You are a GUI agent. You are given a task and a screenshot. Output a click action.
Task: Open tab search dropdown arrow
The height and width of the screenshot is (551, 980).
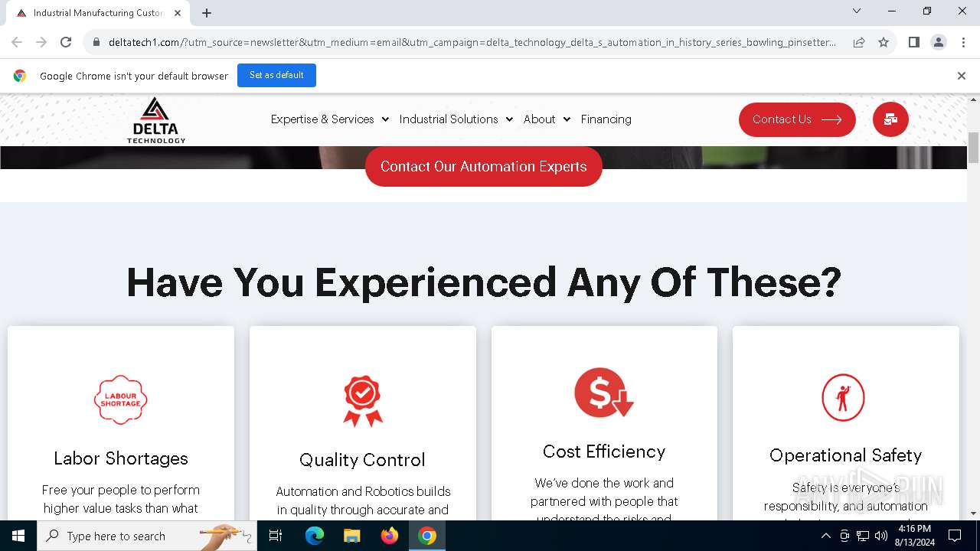click(x=857, y=11)
